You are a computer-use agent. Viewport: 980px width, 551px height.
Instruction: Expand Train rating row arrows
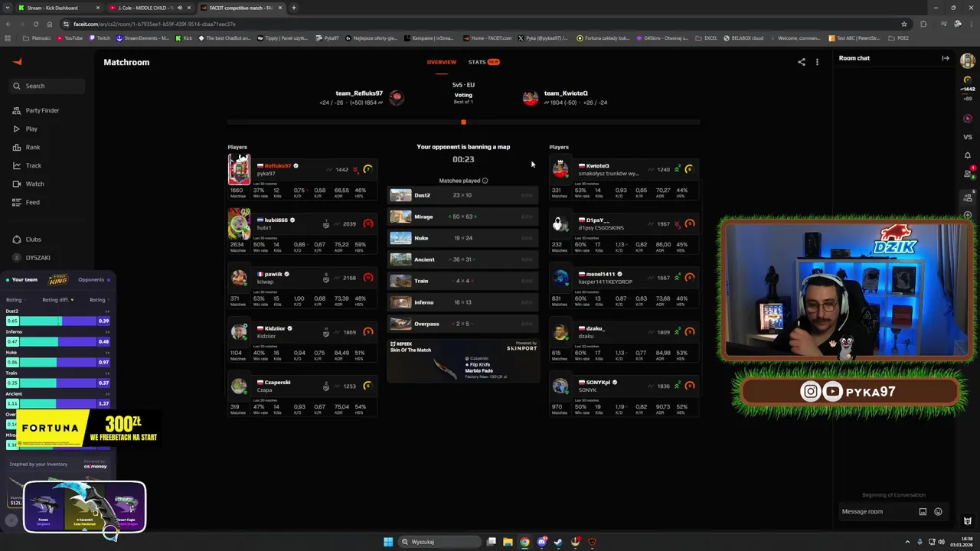pyautogui.click(x=107, y=373)
